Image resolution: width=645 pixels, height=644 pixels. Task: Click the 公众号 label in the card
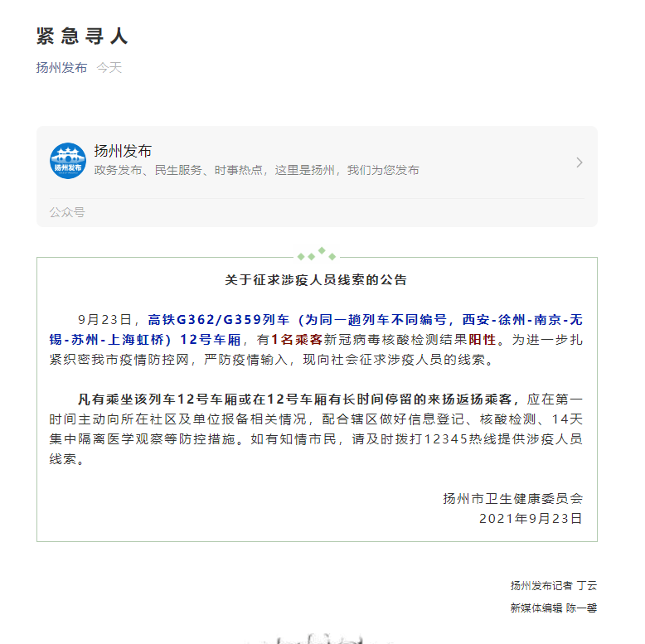click(x=67, y=212)
